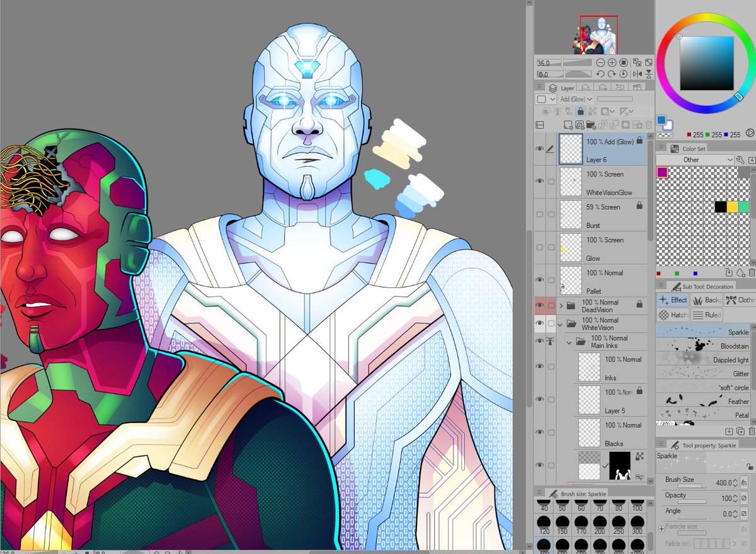Viewport: 756px width, 554px height.
Task: Show the Glow layer
Action: pos(539,247)
